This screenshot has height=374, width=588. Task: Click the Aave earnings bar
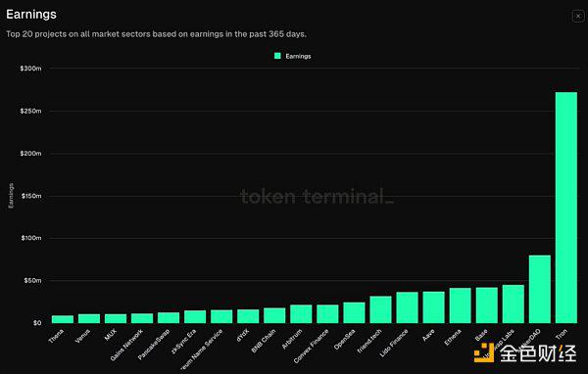pos(433,307)
